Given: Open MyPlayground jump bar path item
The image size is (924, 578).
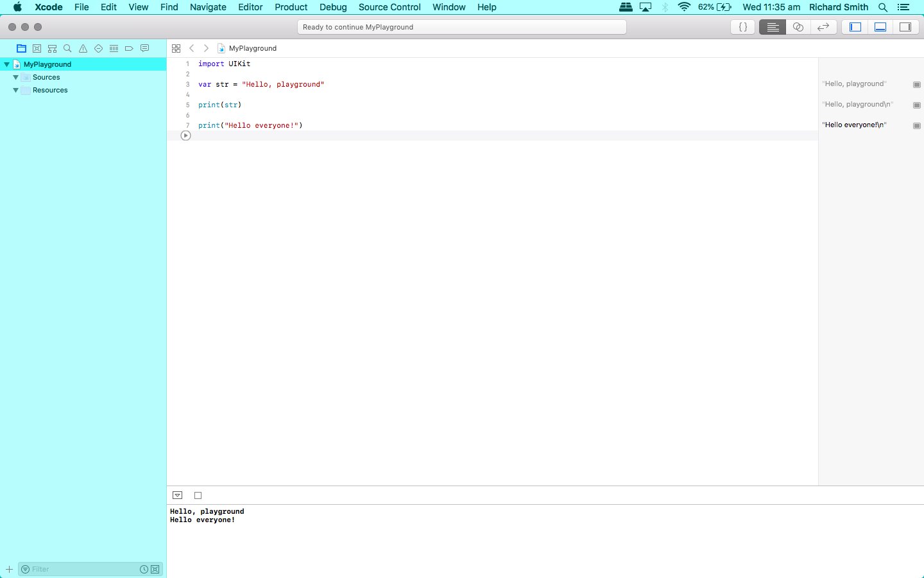Looking at the screenshot, I should tap(247, 48).
